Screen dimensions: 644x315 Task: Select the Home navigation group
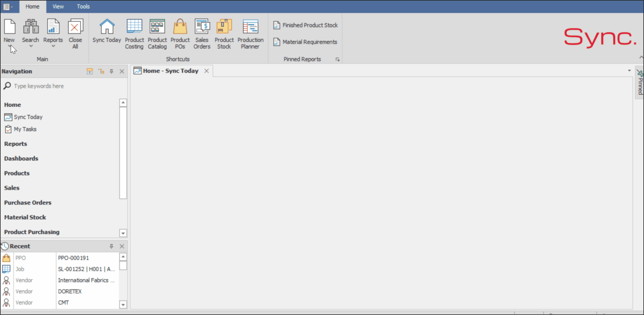pos(13,105)
